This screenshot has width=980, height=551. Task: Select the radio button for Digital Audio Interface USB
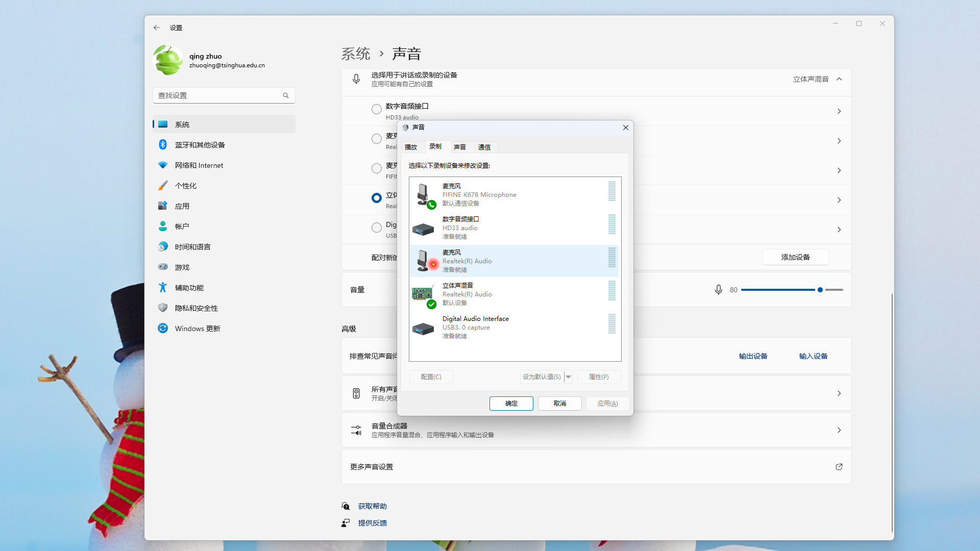[x=377, y=228]
